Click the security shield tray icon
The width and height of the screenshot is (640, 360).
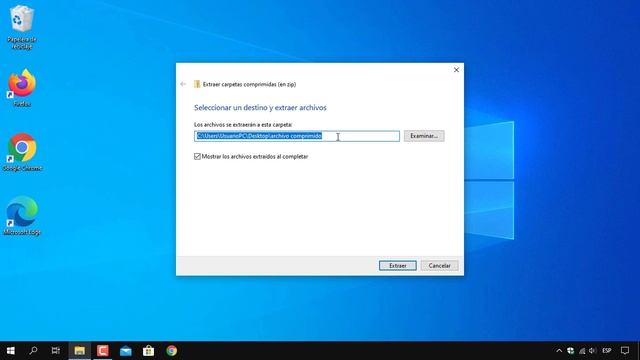[571, 351]
